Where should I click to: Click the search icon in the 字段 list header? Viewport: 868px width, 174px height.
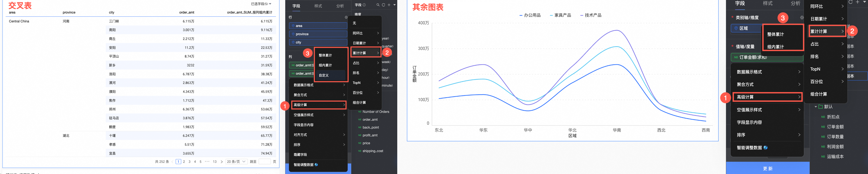378,5
